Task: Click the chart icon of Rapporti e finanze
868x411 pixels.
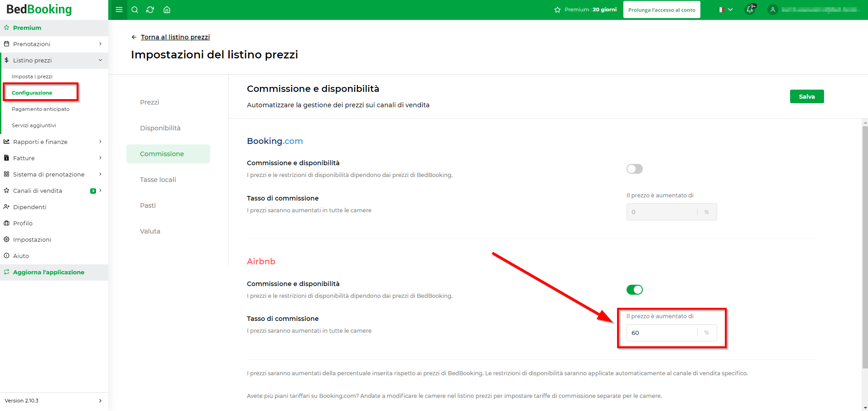Action: click(6, 142)
